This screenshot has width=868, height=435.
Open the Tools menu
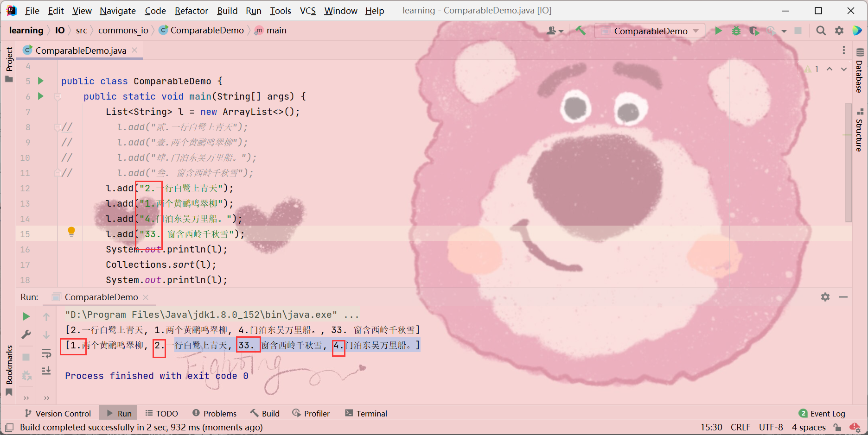click(281, 11)
